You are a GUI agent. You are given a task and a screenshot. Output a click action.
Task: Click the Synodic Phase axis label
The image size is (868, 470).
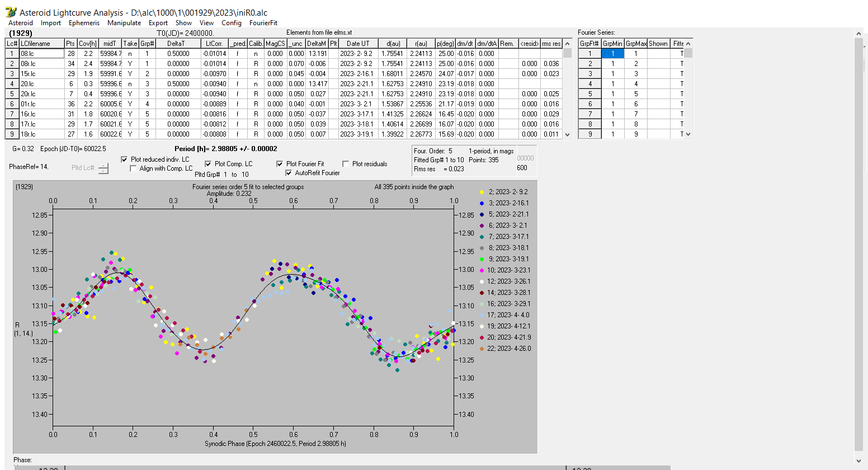pos(275,444)
